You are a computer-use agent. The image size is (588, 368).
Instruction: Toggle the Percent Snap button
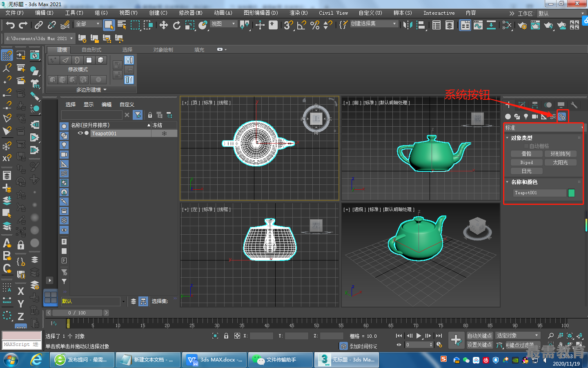click(315, 25)
